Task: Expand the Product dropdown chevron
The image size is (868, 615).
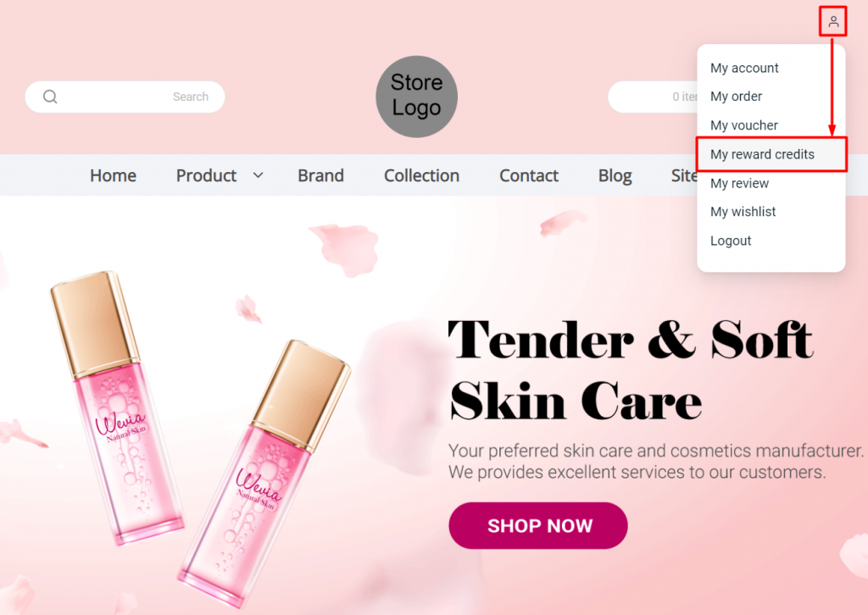Action: pos(258,175)
